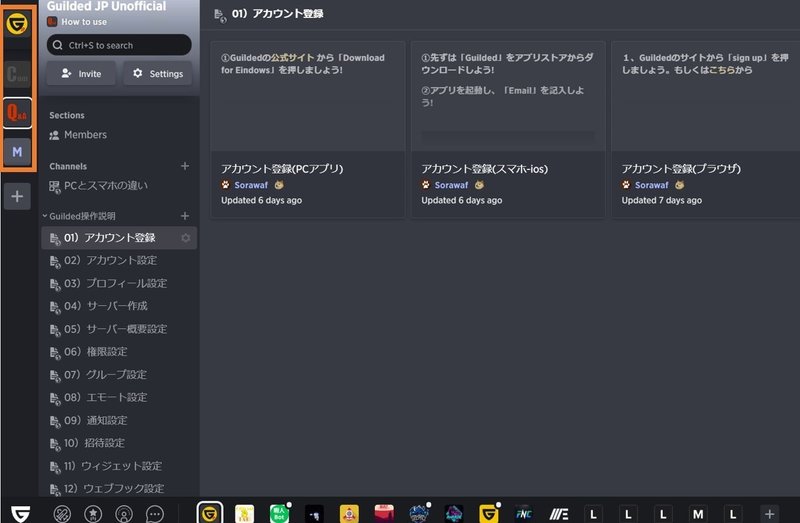
Task: Select the 02) アカウント設定 channel
Action: pyautogui.click(x=119, y=261)
